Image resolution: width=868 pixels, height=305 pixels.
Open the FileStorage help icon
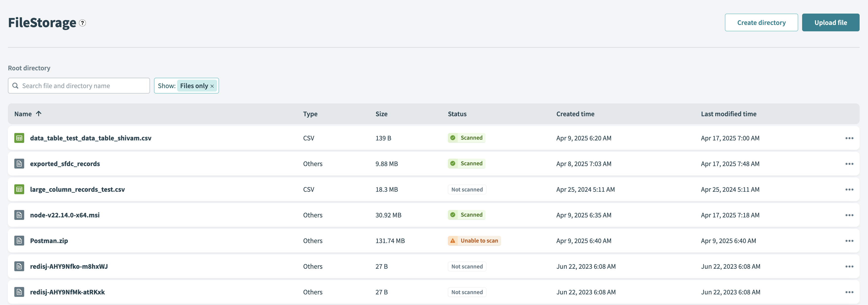(x=82, y=23)
